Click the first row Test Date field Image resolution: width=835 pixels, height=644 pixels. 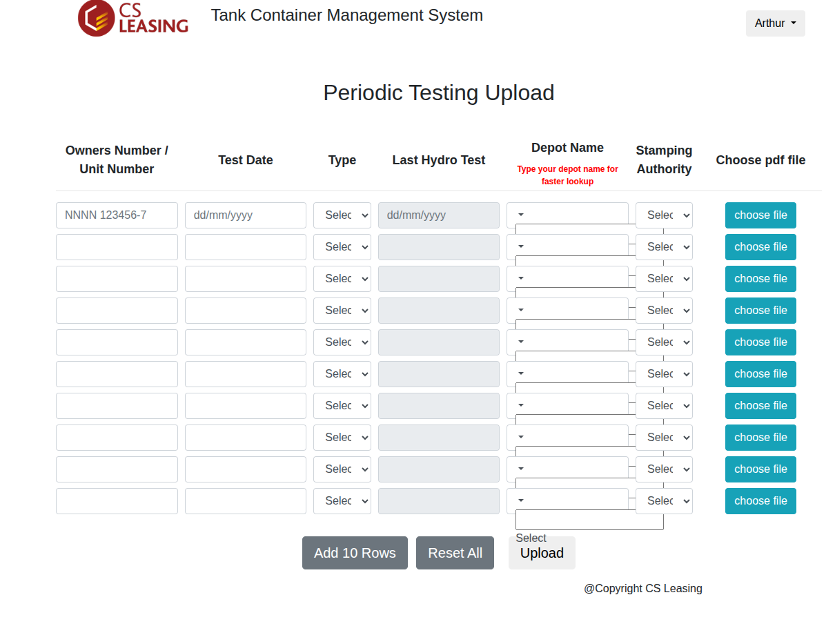pos(246,215)
